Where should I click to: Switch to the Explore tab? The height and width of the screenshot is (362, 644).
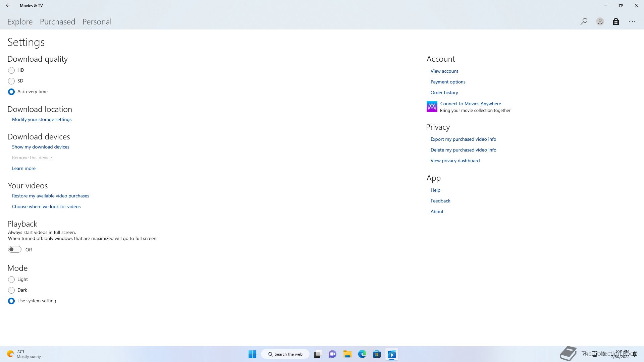pyautogui.click(x=20, y=22)
